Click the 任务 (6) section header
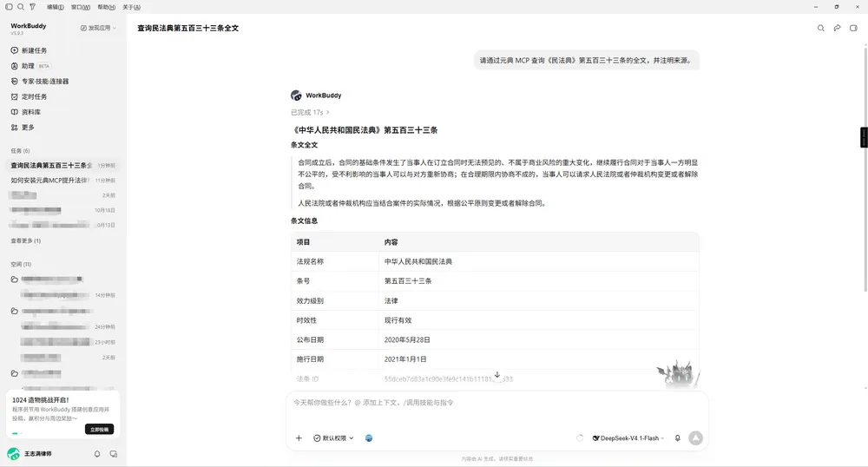This screenshot has height=467, width=868. (21, 150)
